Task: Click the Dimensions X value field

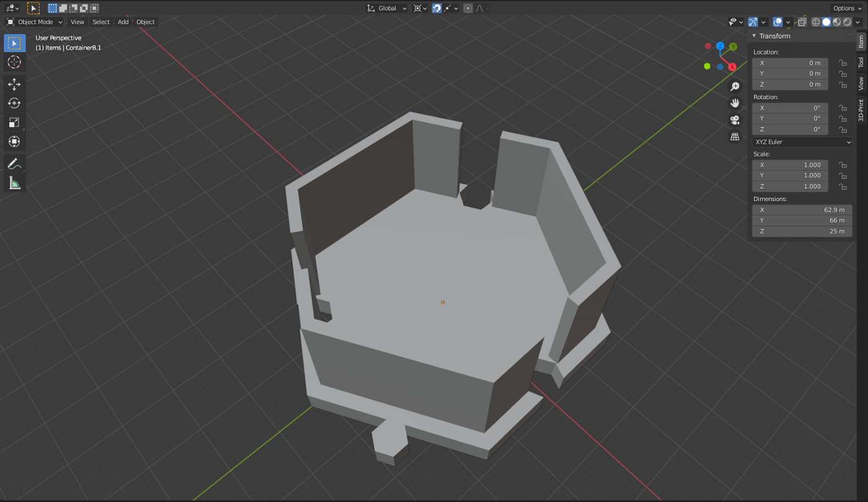Action: coord(802,210)
